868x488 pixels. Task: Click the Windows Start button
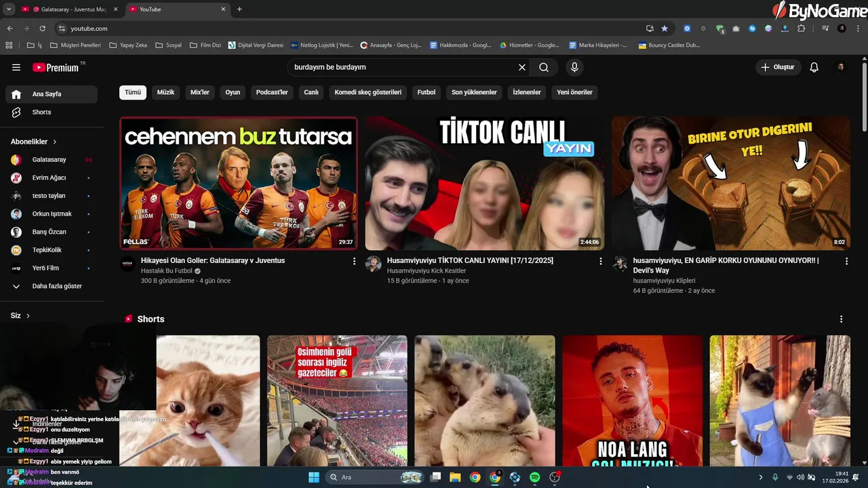314,477
